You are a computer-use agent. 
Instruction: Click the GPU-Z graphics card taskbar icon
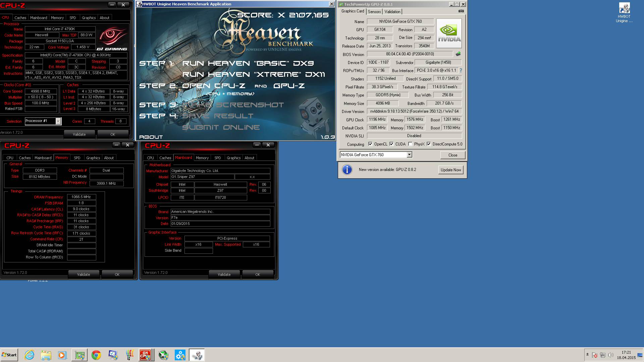(79, 355)
